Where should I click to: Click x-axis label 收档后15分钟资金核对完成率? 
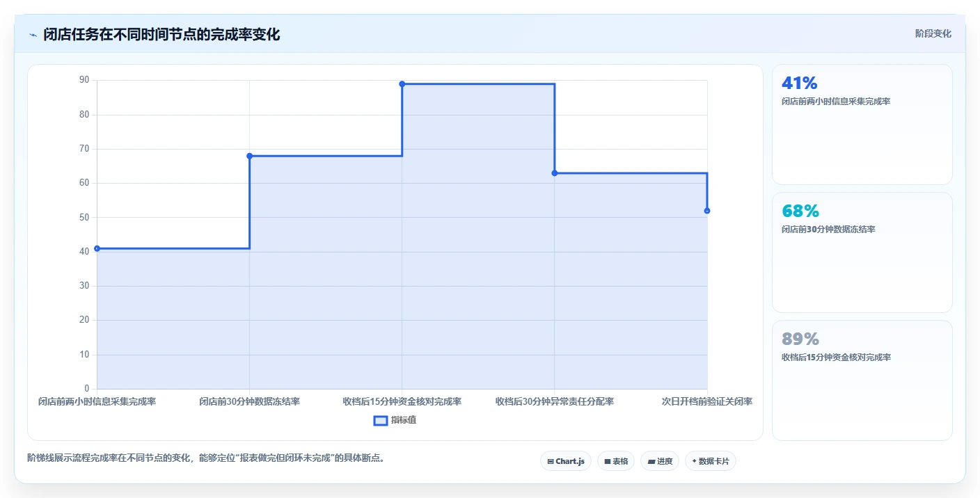pyautogui.click(x=402, y=401)
